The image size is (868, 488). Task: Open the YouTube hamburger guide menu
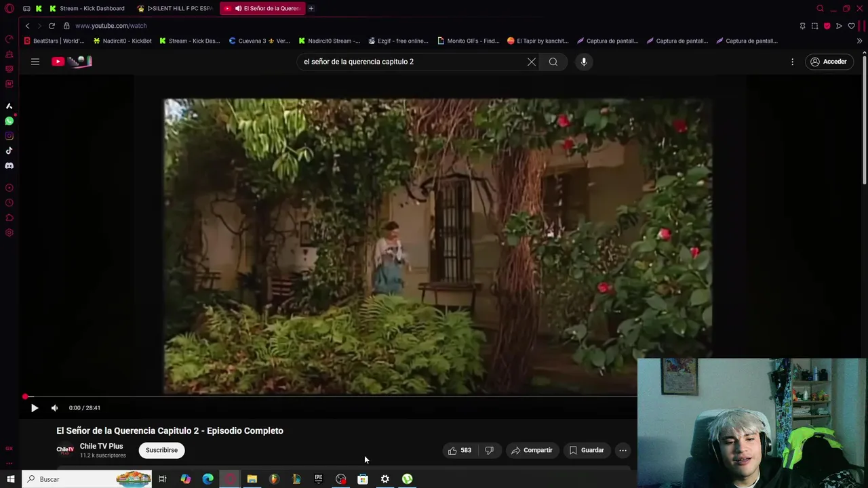tap(35, 62)
